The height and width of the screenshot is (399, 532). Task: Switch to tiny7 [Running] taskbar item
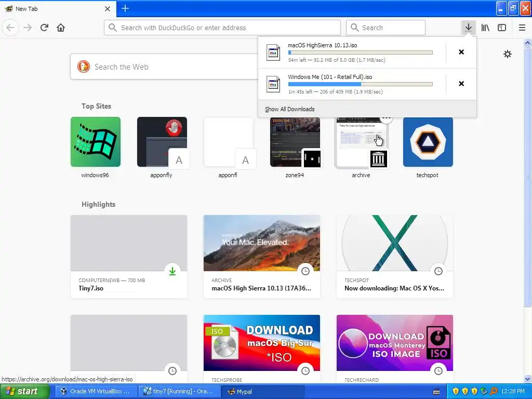coord(179,391)
